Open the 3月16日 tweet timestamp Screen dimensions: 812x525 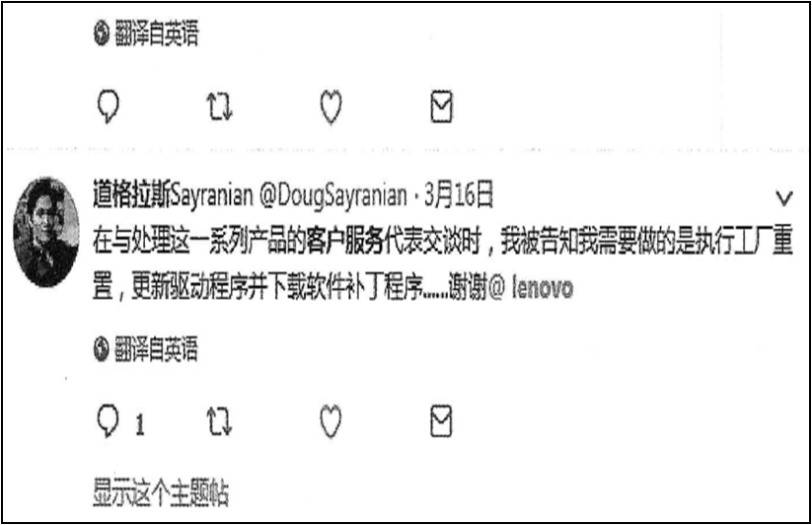459,195
